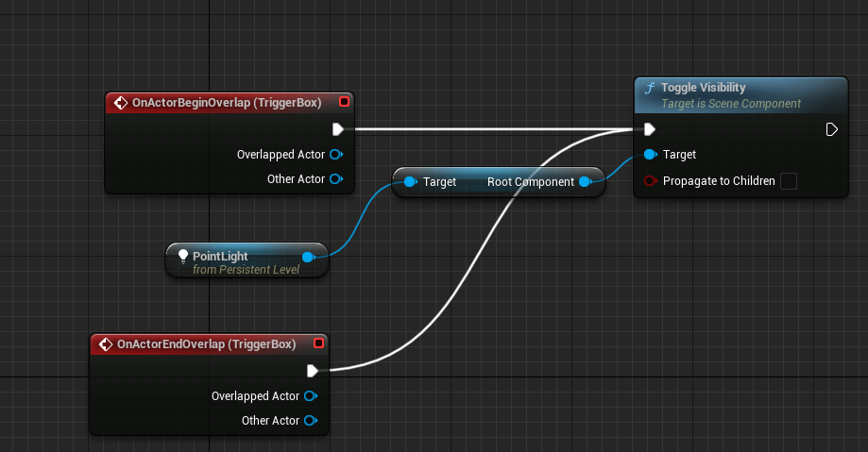Click the Toggle Visibility execution output pin
The width and height of the screenshot is (868, 452).
(x=831, y=129)
